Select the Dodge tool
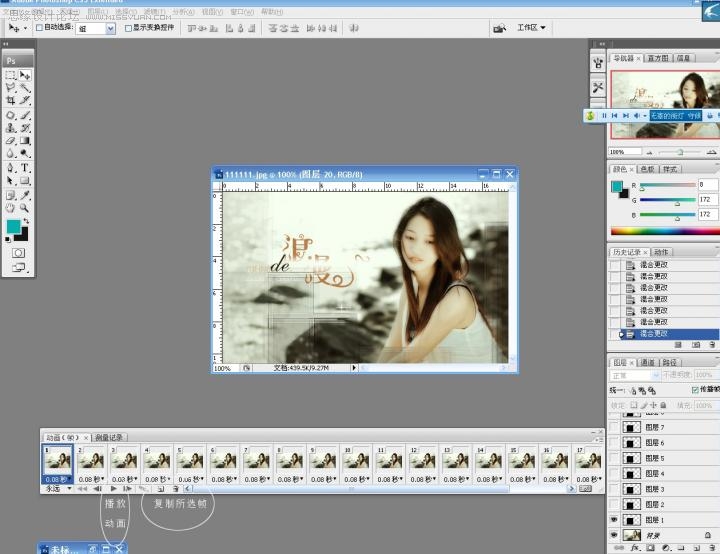 (25, 153)
